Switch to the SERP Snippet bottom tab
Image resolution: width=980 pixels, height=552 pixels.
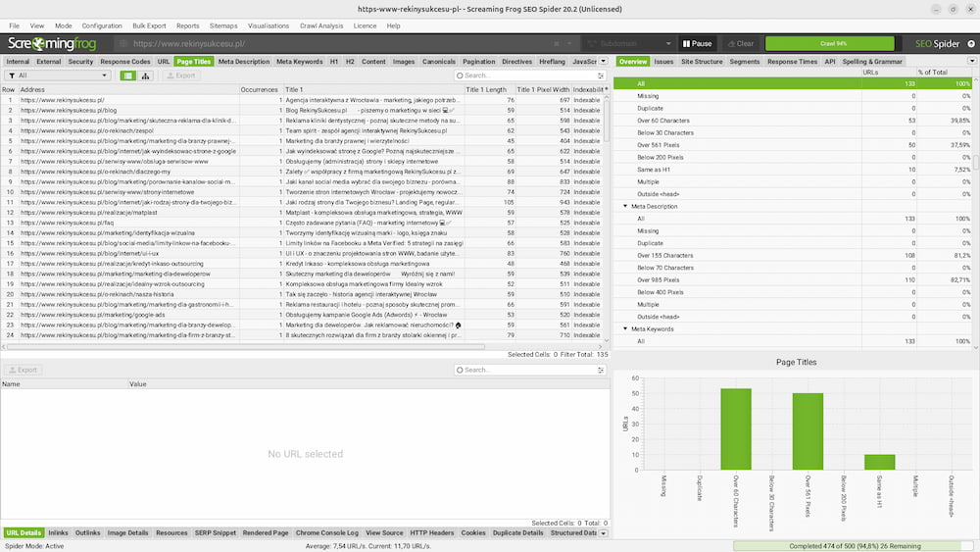coord(215,533)
